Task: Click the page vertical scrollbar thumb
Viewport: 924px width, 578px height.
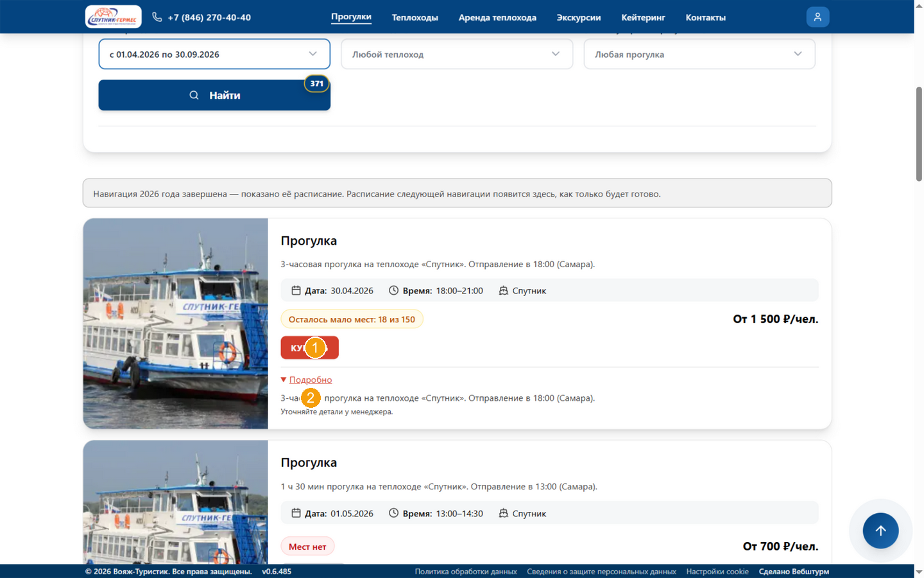Action: [919, 134]
